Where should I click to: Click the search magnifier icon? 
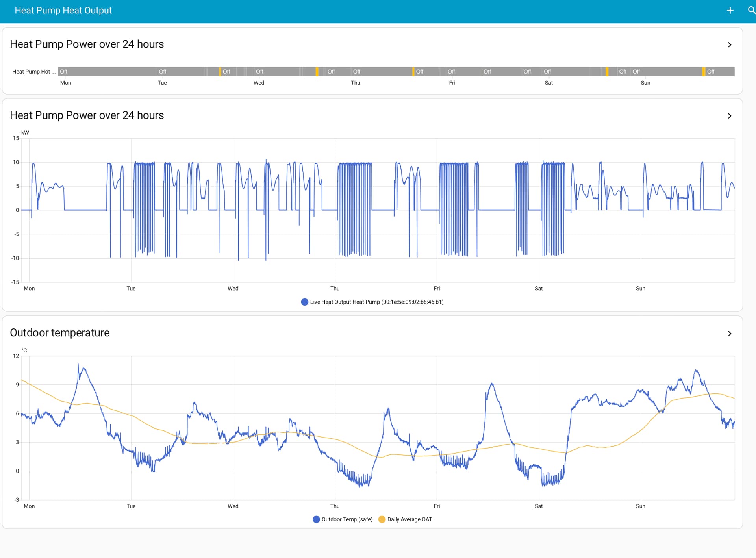[751, 11]
